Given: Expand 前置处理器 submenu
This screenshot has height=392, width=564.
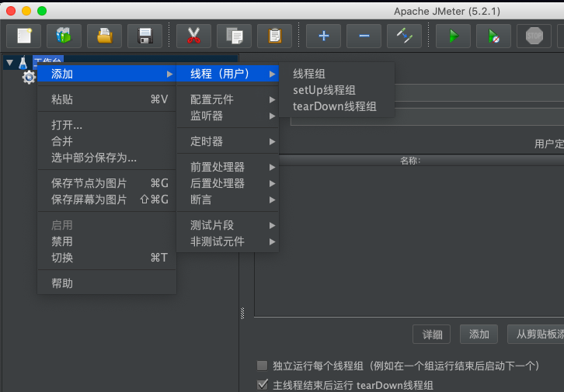Looking at the screenshot, I should pyautogui.click(x=228, y=167).
